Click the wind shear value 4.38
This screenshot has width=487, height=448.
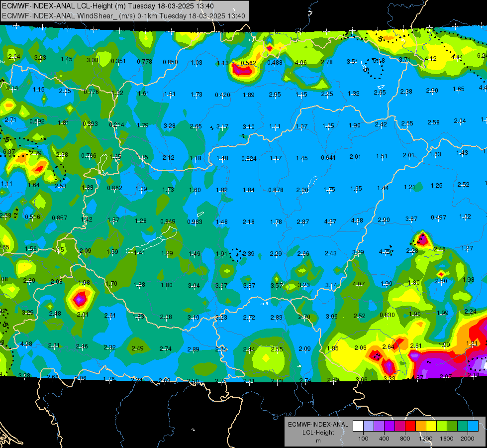click(x=357, y=221)
